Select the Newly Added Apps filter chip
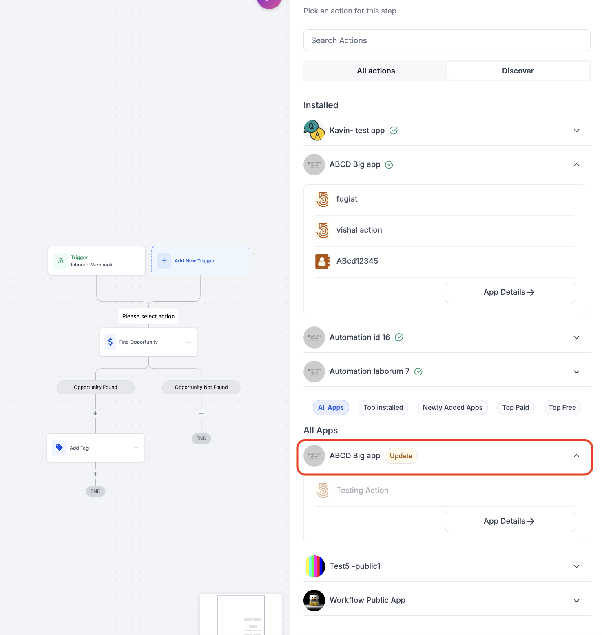Image resolution: width=602 pixels, height=635 pixels. 452,407
